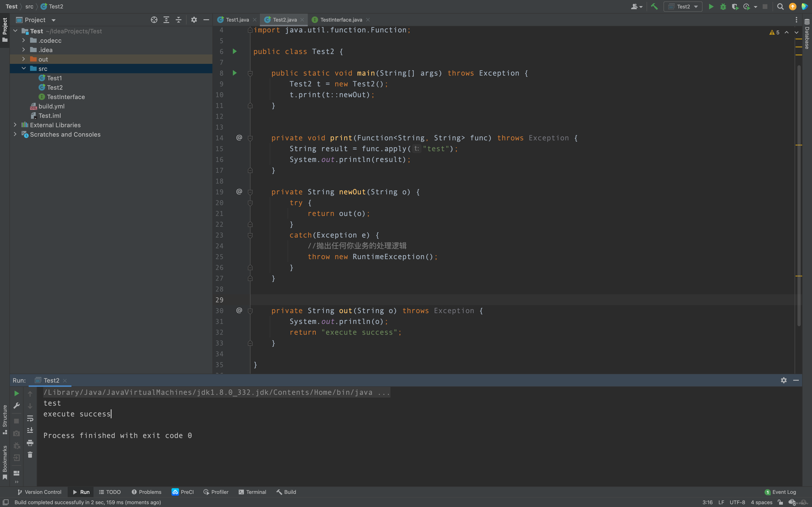Toggle scroll to end in console
The image size is (812, 507).
pyautogui.click(x=30, y=430)
